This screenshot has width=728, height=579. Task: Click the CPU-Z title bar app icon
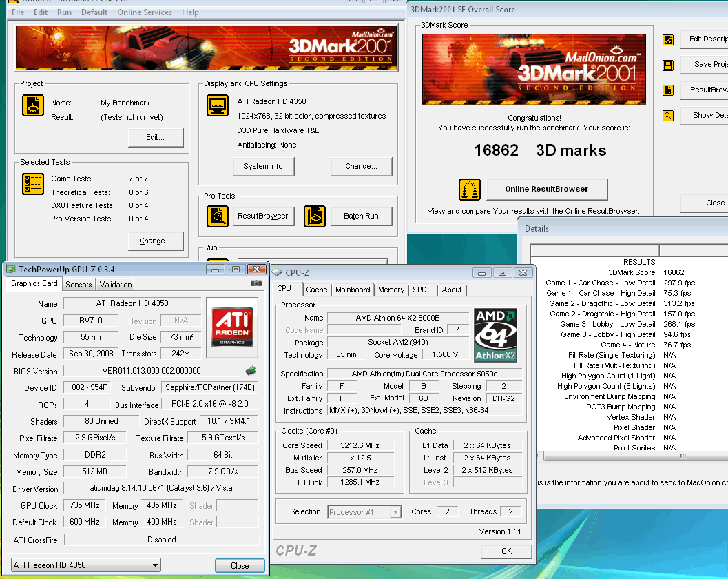(x=277, y=272)
